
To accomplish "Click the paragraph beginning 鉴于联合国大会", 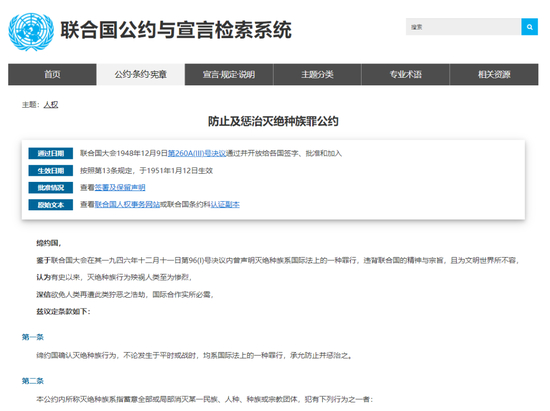I will 277,260.
